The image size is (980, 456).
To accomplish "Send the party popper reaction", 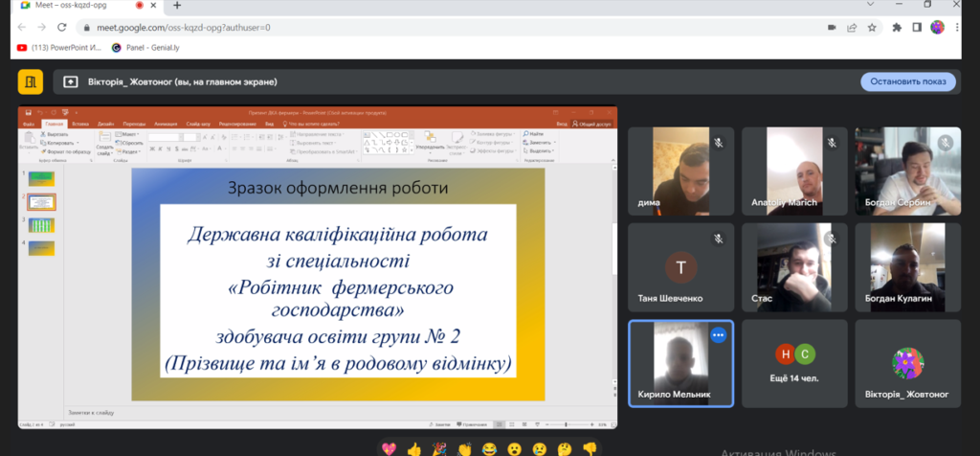I will tap(439, 448).
